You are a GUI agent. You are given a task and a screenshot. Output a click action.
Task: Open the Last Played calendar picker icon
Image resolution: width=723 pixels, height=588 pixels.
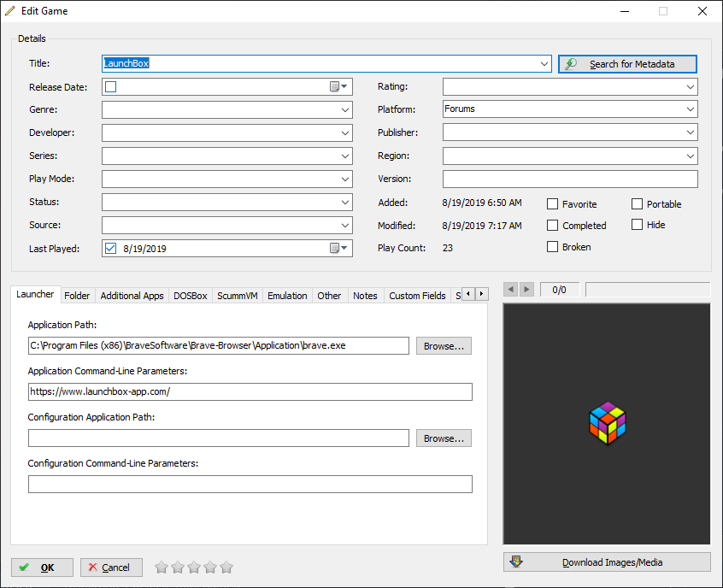pyautogui.click(x=338, y=248)
